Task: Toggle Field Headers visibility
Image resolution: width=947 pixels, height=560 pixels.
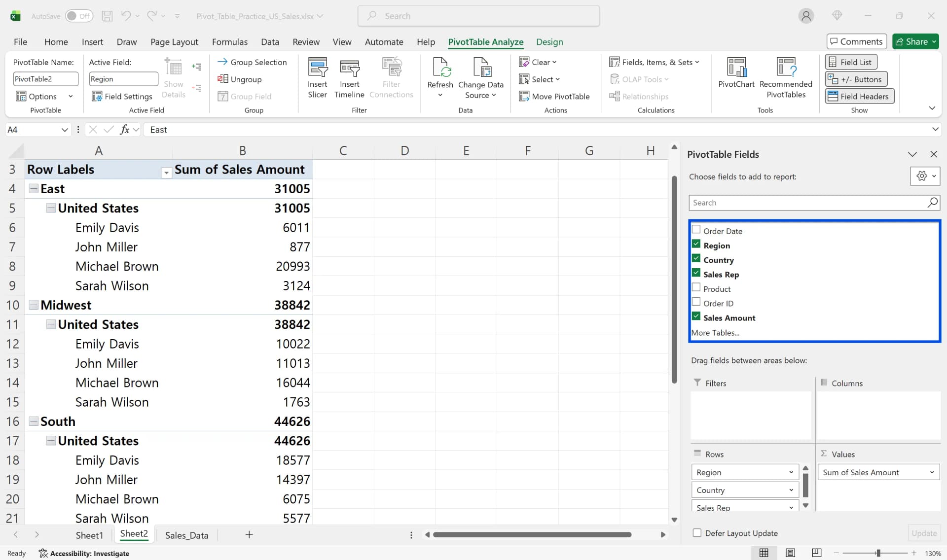Action: coord(858,96)
